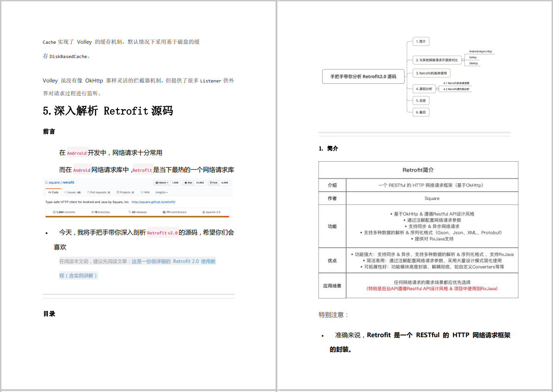Click mind map leaf 'Android-Async-Http'
The height and width of the screenshot is (392, 553).
click(x=480, y=52)
